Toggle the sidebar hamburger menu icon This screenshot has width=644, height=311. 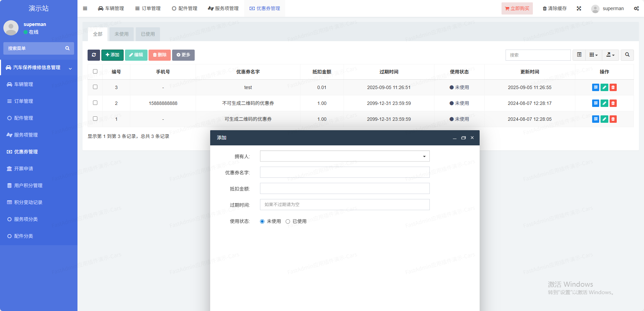click(x=85, y=8)
